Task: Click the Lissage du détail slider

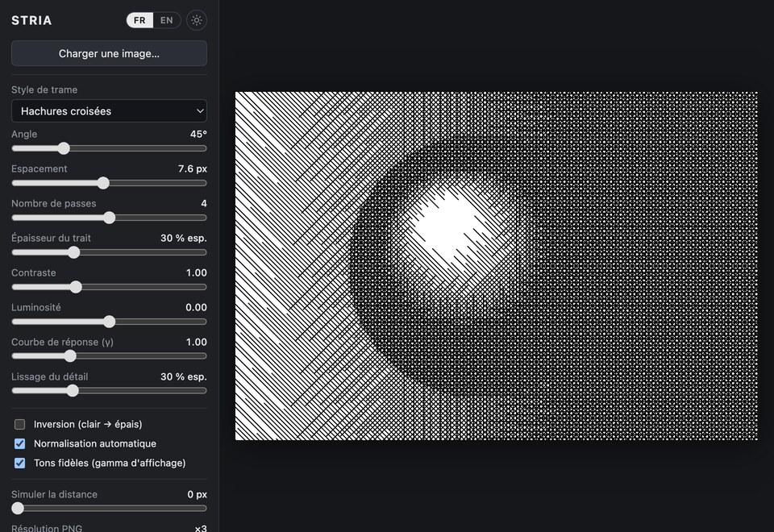Action: tap(109, 390)
